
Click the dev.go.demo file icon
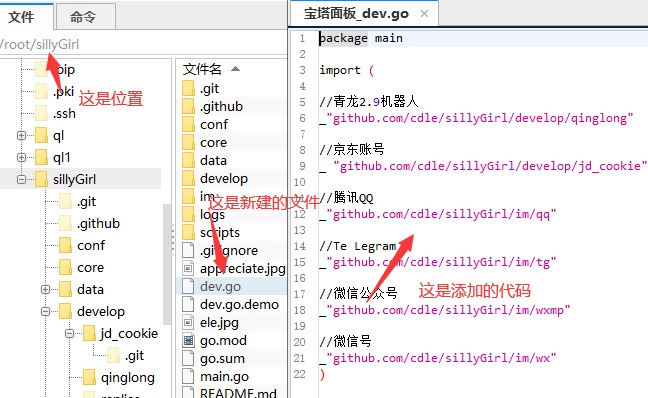pyautogui.click(x=188, y=304)
